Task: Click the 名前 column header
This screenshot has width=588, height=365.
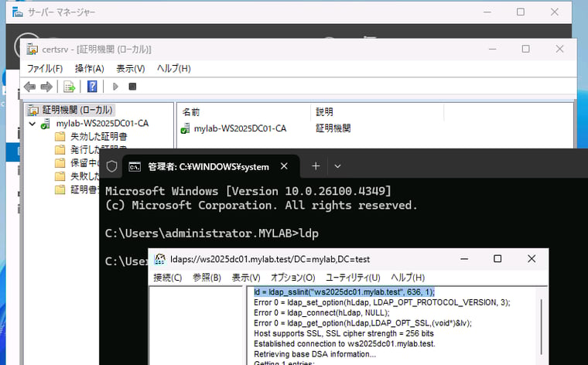Action: click(244, 112)
